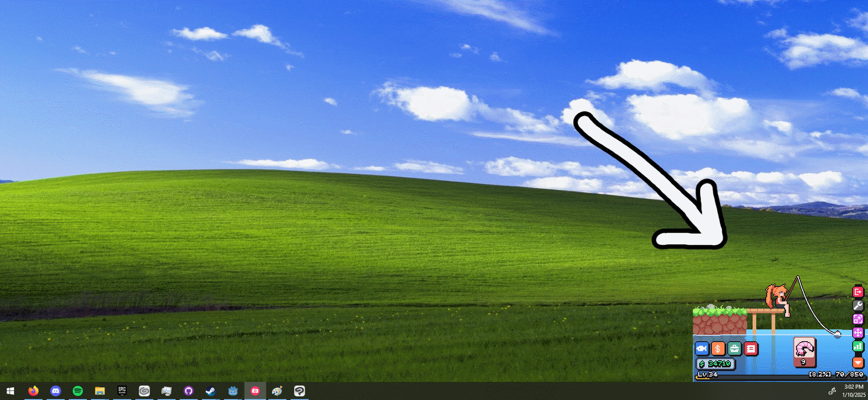Screen dimensions: 868x400
Task: Open Godot engine from the taskbar
Action: pyautogui.click(x=233, y=391)
